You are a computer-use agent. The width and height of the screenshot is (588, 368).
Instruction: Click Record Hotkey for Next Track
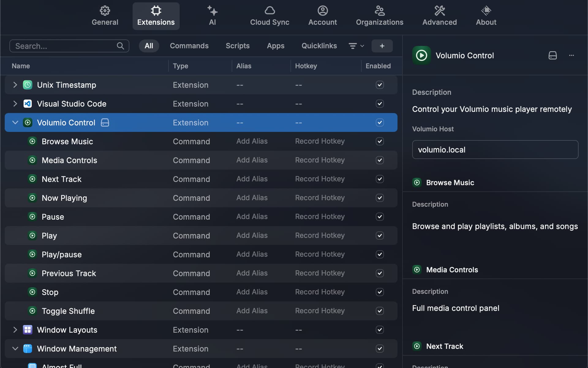[x=320, y=179]
